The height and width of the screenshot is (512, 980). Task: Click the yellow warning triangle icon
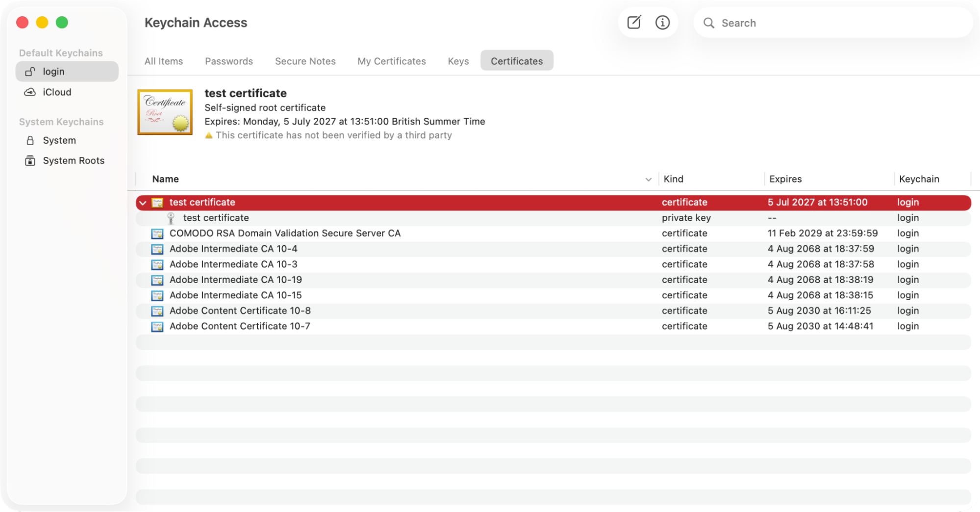coord(209,135)
